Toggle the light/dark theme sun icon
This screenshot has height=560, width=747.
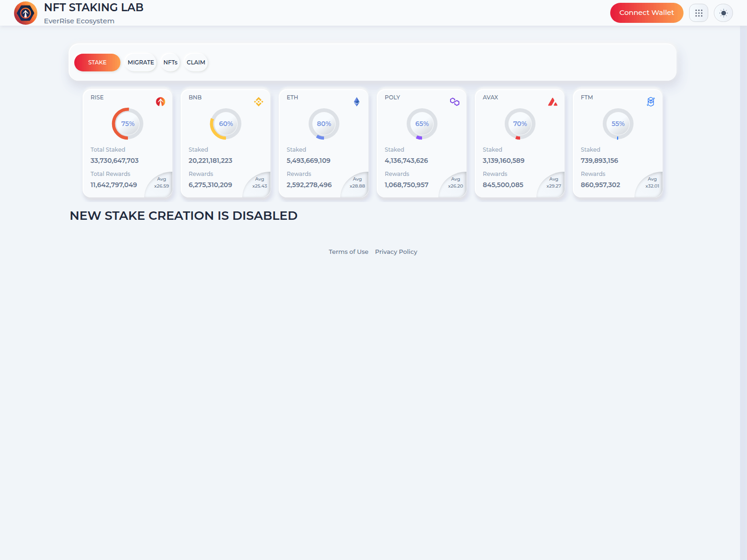coord(724,13)
